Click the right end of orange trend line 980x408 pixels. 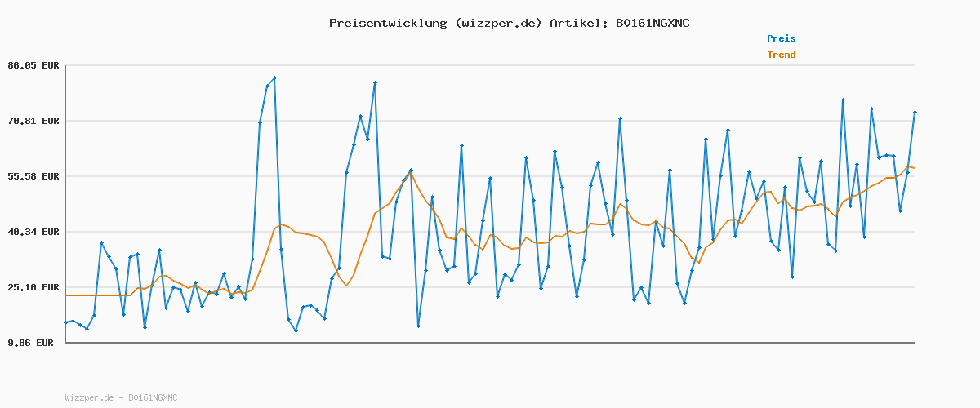pyautogui.click(x=915, y=168)
